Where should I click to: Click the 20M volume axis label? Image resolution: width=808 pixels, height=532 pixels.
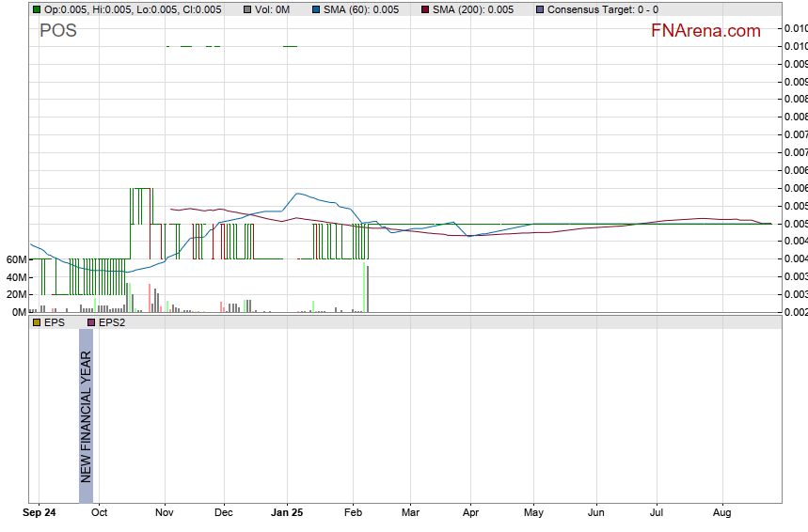[x=15, y=294]
